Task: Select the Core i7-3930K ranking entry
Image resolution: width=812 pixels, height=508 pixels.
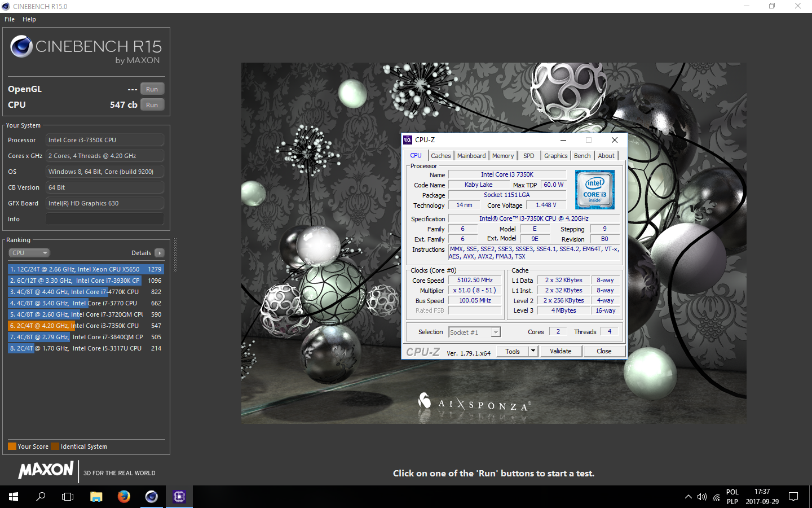Action: 86,281
